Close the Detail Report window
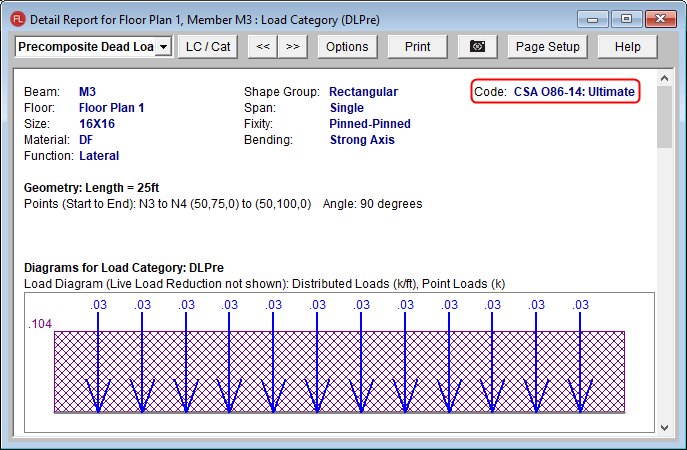 click(x=659, y=18)
